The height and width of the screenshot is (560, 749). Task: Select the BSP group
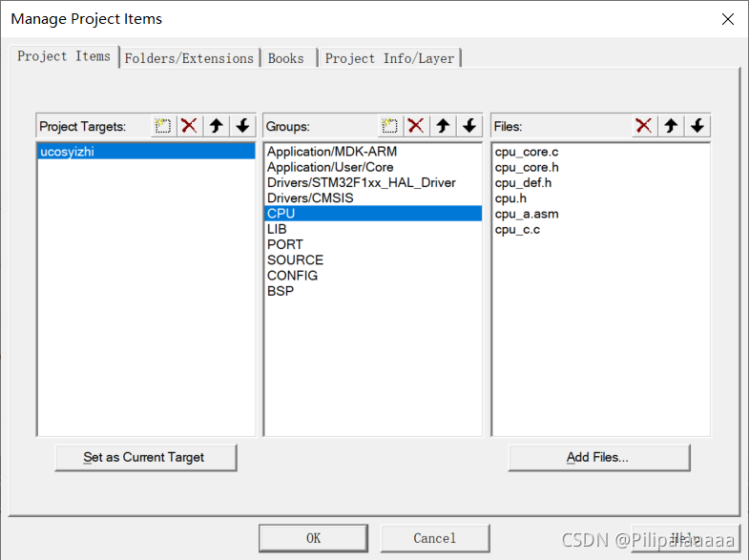(x=372, y=291)
